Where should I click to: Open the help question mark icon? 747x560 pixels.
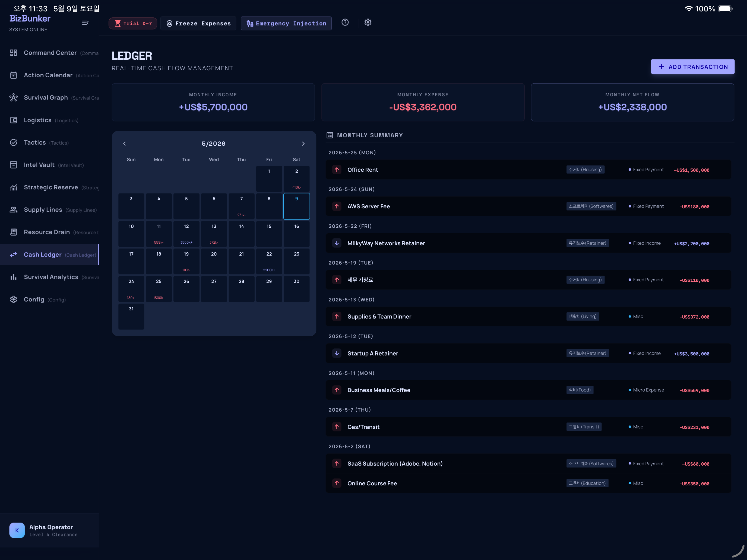(x=345, y=22)
